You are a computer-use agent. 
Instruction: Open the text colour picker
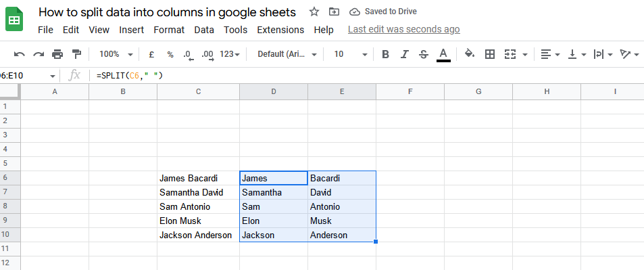443,54
